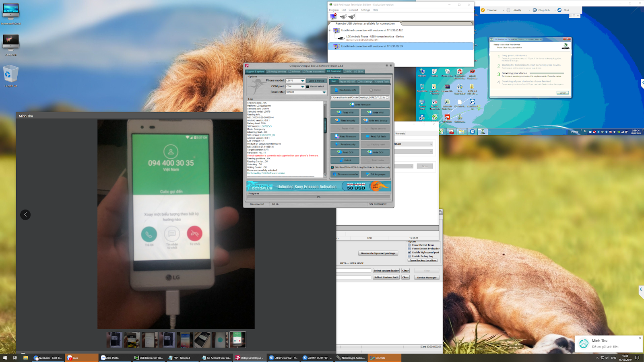The width and height of the screenshot is (644, 362).
Task: Collapse first customer connection tree node
Action: [x=330, y=30]
